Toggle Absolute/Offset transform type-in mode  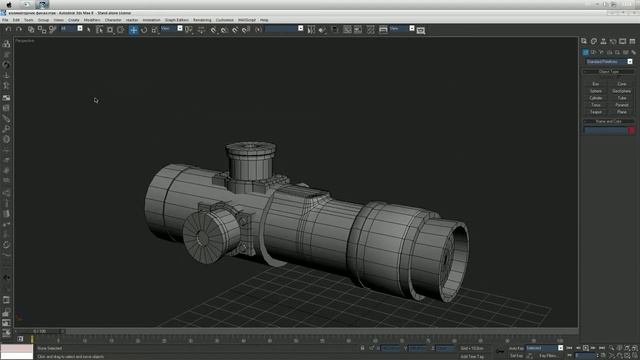pyautogui.click(x=372, y=348)
